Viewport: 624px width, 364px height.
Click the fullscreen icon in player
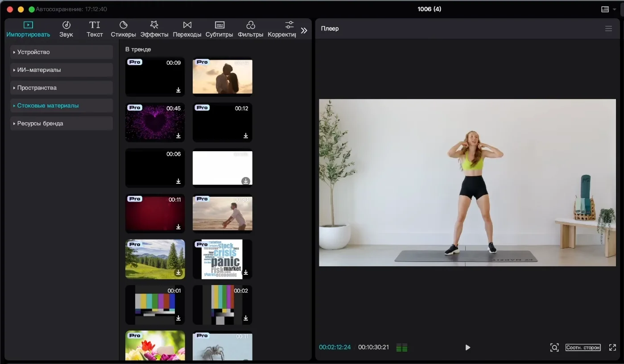click(612, 347)
